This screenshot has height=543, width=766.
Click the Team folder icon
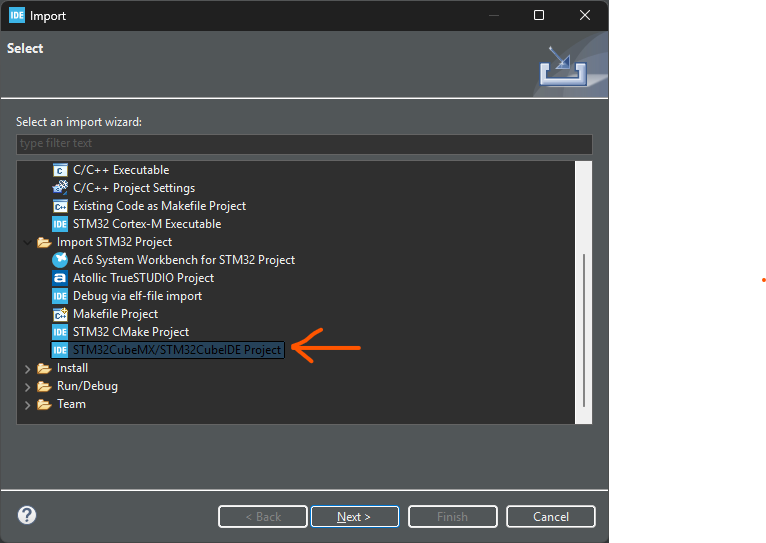44,404
